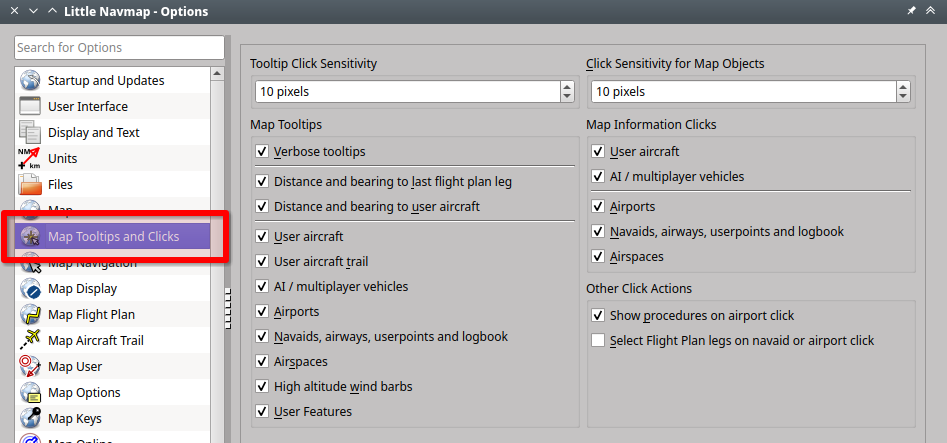Open Map Flight Plan settings
The height and width of the screenshot is (443, 947).
pos(113,315)
